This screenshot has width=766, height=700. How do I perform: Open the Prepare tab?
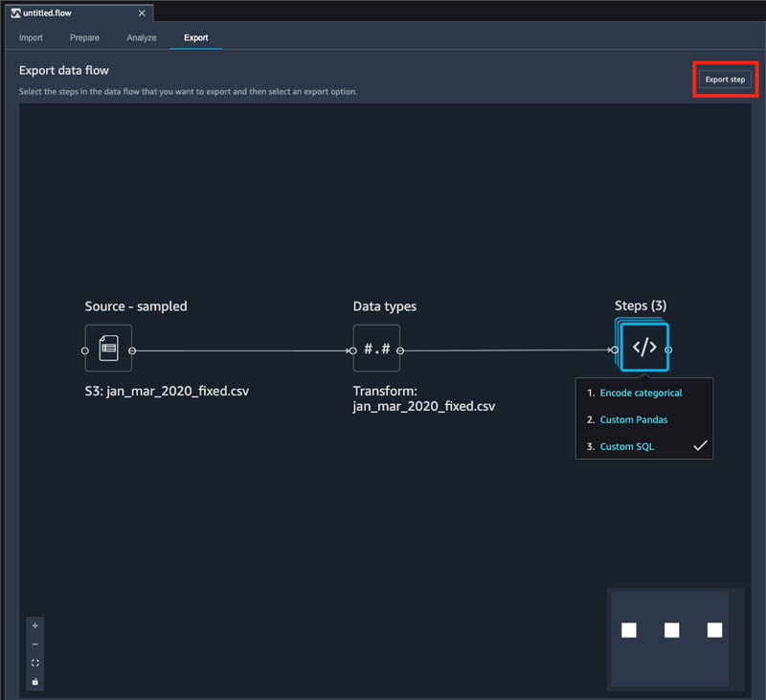pyautogui.click(x=84, y=37)
